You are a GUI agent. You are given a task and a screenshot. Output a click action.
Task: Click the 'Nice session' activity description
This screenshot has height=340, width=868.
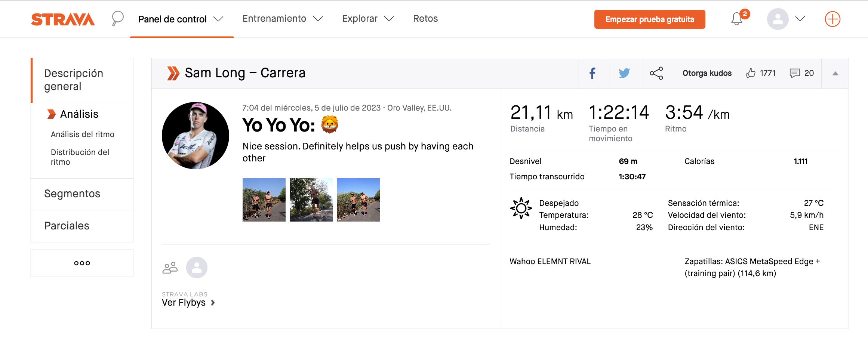click(x=358, y=152)
